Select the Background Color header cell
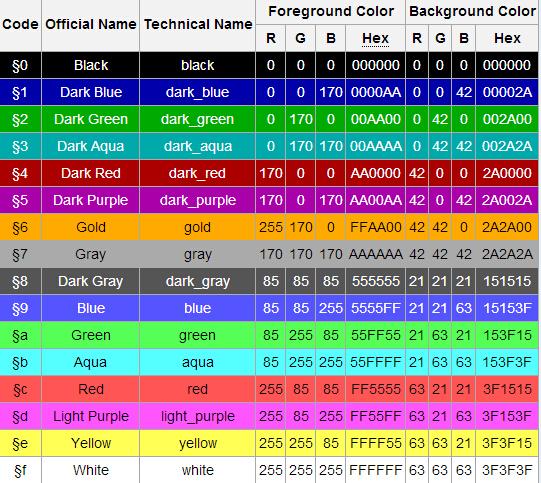 pos(472,12)
